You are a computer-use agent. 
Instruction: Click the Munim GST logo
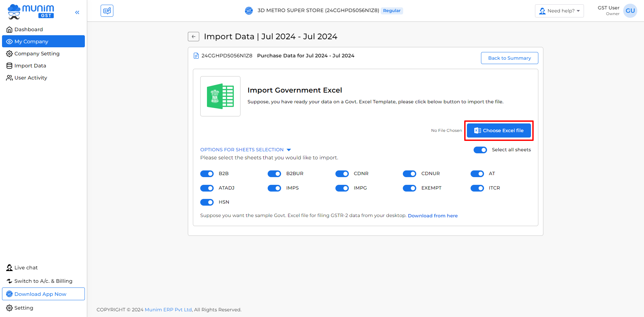click(x=31, y=11)
